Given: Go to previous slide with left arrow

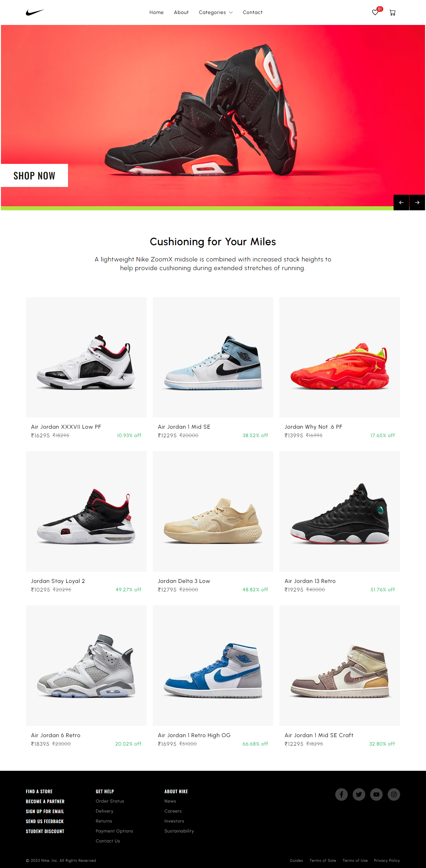Looking at the screenshot, I should coord(401,203).
